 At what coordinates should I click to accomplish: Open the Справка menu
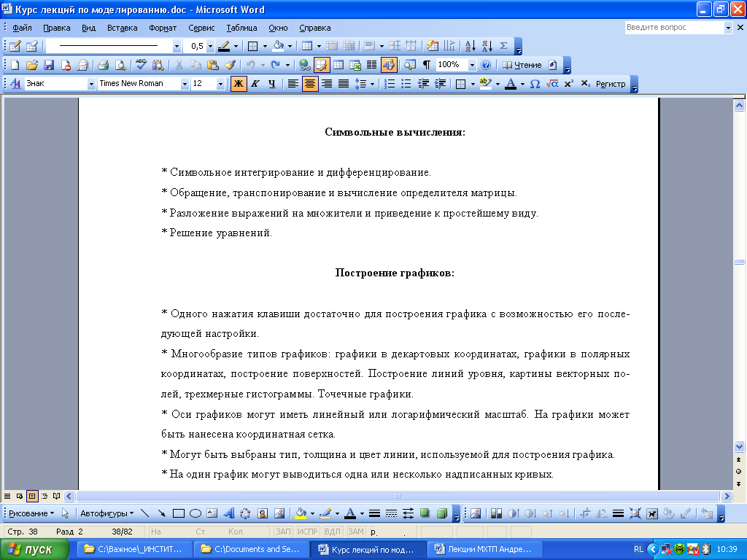coord(315,28)
